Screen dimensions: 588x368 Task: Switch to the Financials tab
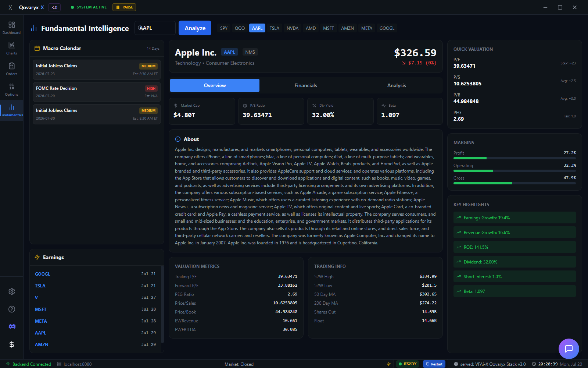coord(306,85)
